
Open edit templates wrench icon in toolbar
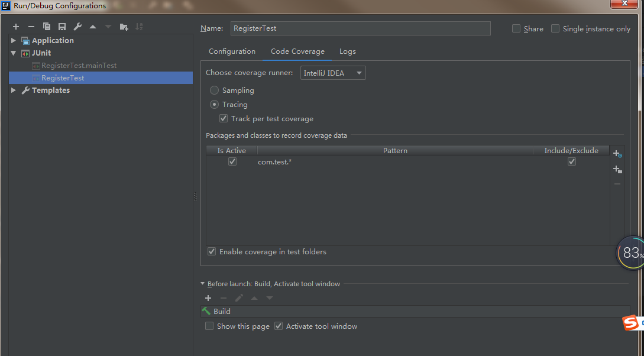pos(77,27)
